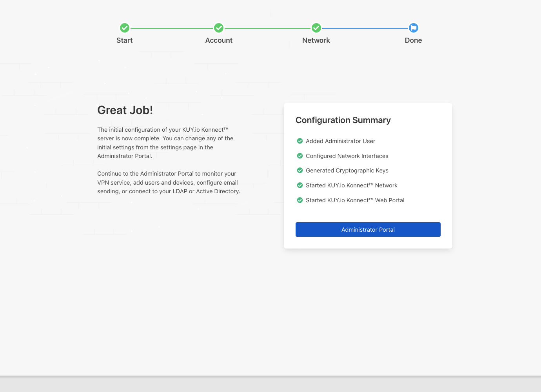Select the Network step label
The width and height of the screenshot is (541, 392).
click(316, 40)
